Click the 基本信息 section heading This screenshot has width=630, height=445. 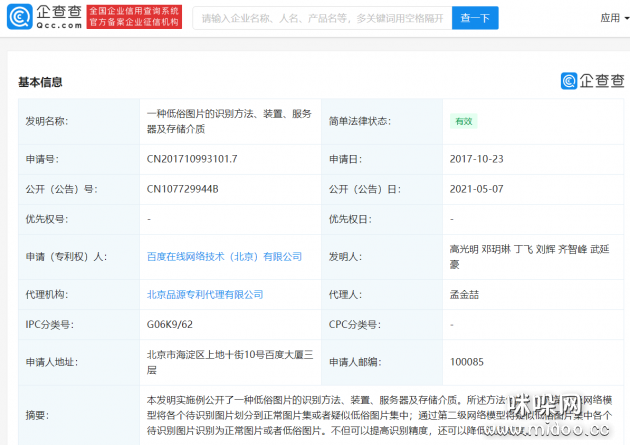pyautogui.click(x=40, y=82)
